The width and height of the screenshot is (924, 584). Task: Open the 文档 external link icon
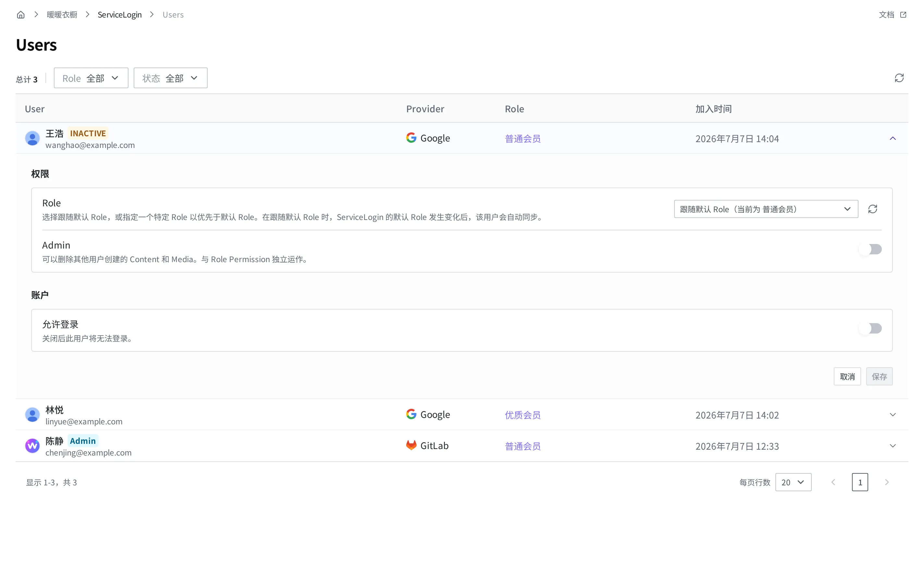coord(903,15)
